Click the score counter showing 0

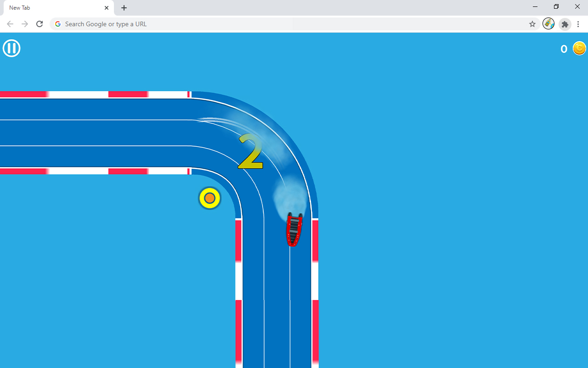(x=564, y=49)
